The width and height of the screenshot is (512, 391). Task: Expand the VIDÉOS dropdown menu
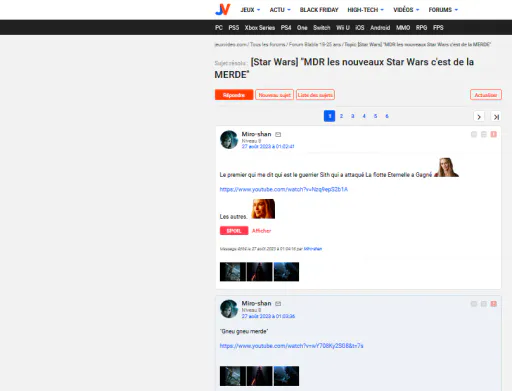(406, 10)
